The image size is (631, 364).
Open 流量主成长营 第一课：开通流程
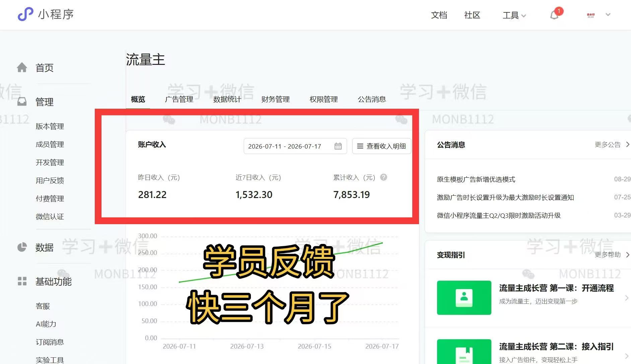556,288
